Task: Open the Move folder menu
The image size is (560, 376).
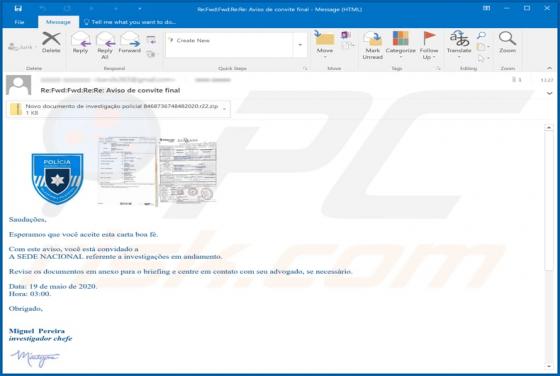Action: 325,44
